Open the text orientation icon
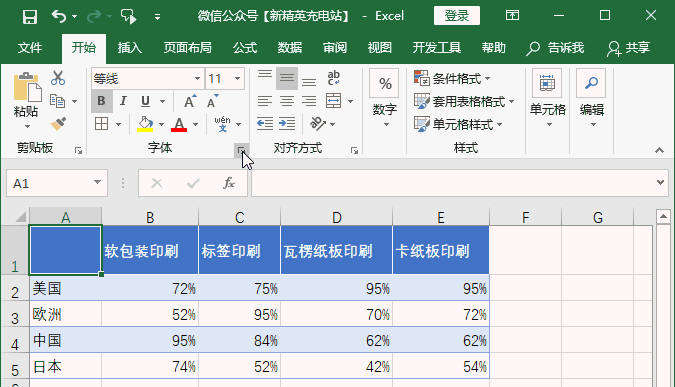 click(318, 124)
